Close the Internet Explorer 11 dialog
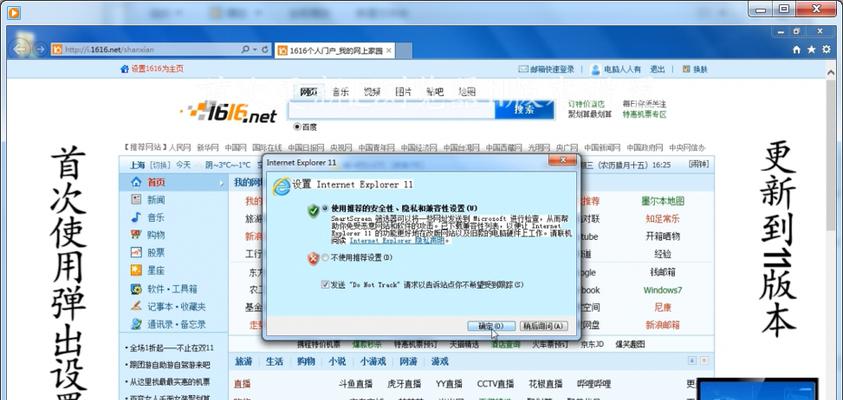843x400 pixels. [562, 161]
